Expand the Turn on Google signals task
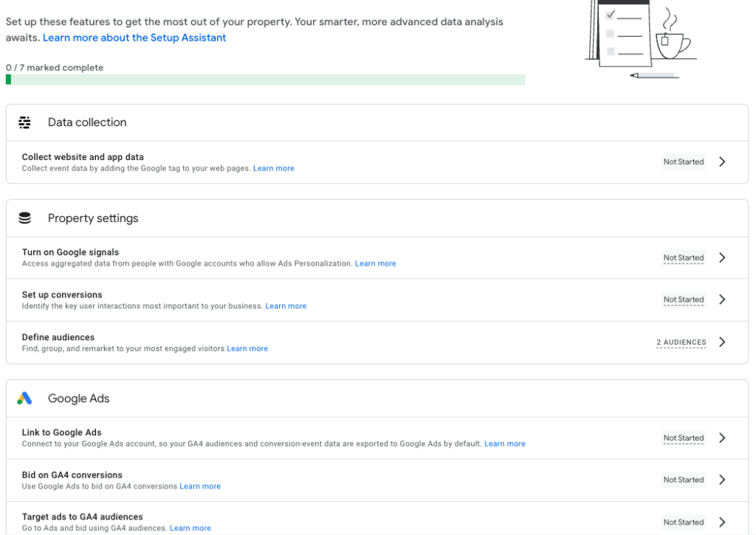Image resolution: width=756 pixels, height=535 pixels. (722, 258)
